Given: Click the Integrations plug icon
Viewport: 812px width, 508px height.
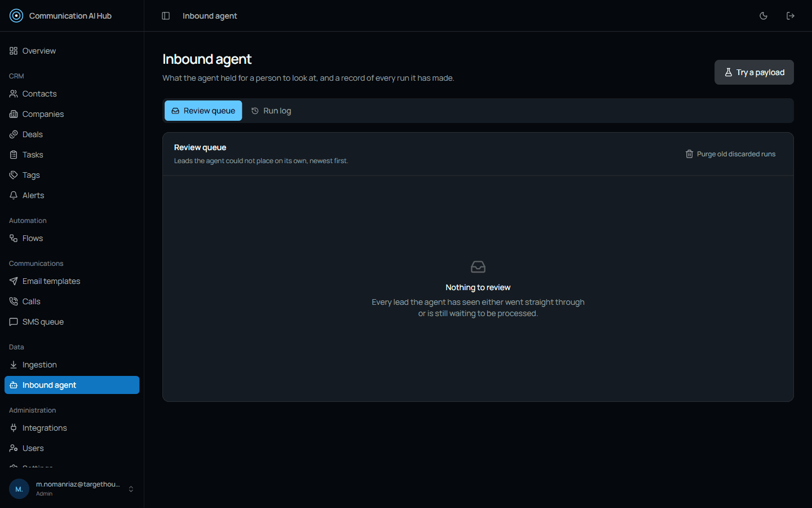Looking at the screenshot, I should (14, 428).
